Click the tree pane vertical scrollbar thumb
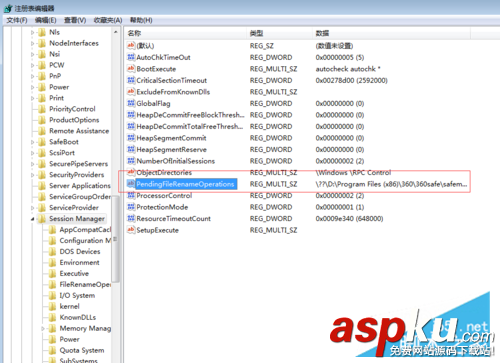Viewport: 500px width, 363px height. tap(115, 238)
